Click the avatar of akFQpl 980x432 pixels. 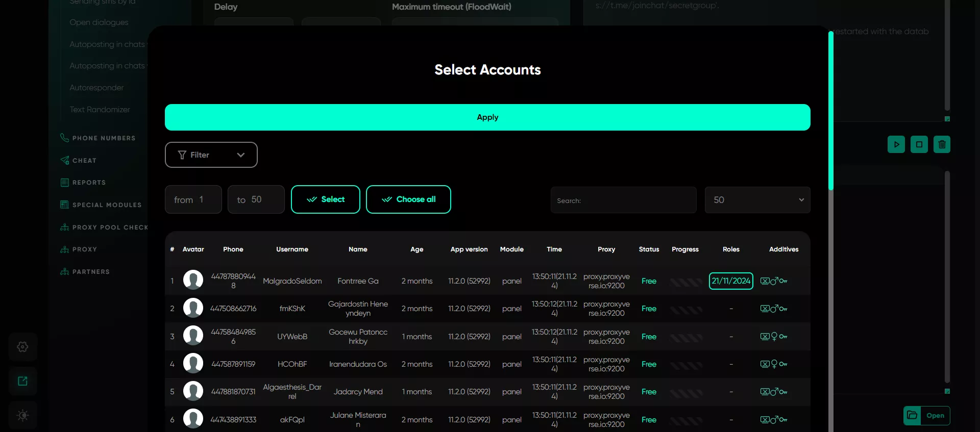pyautogui.click(x=193, y=419)
